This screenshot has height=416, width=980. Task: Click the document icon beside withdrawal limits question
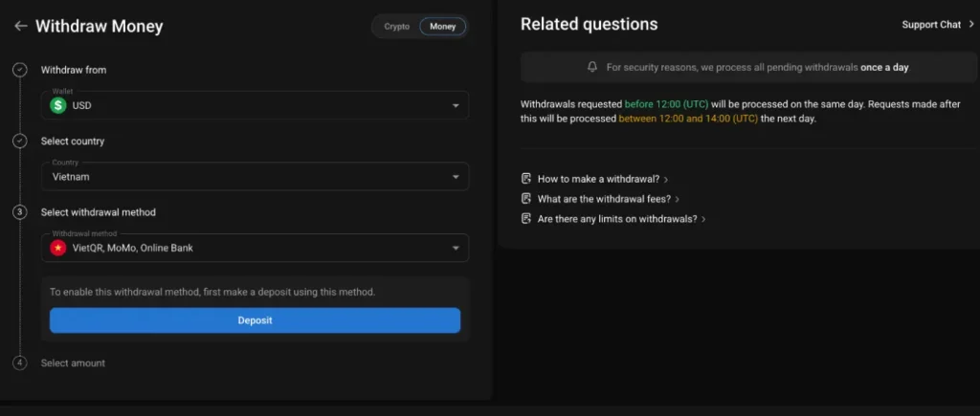click(526, 219)
